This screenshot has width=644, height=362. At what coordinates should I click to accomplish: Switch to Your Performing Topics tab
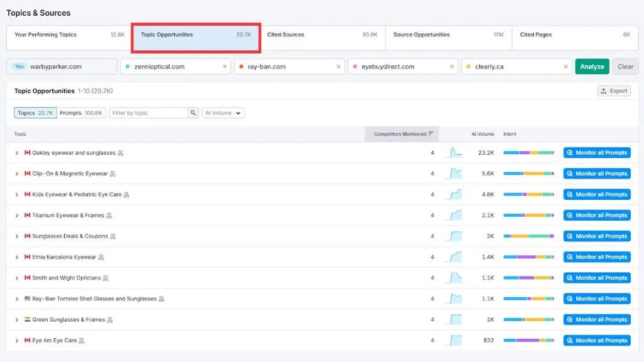pyautogui.click(x=69, y=38)
